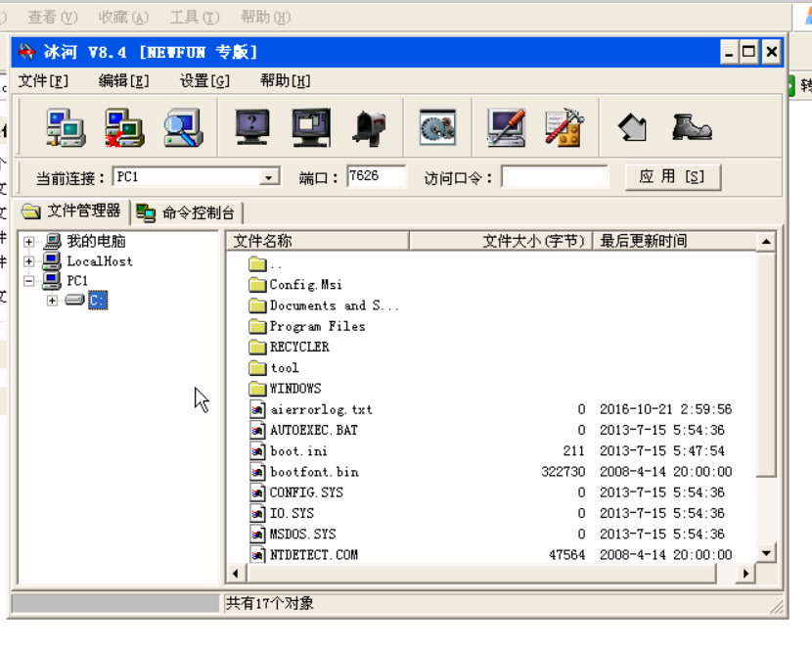This screenshot has height=654, width=812.
Task: Expand the LocalHost tree node
Action: [x=29, y=261]
